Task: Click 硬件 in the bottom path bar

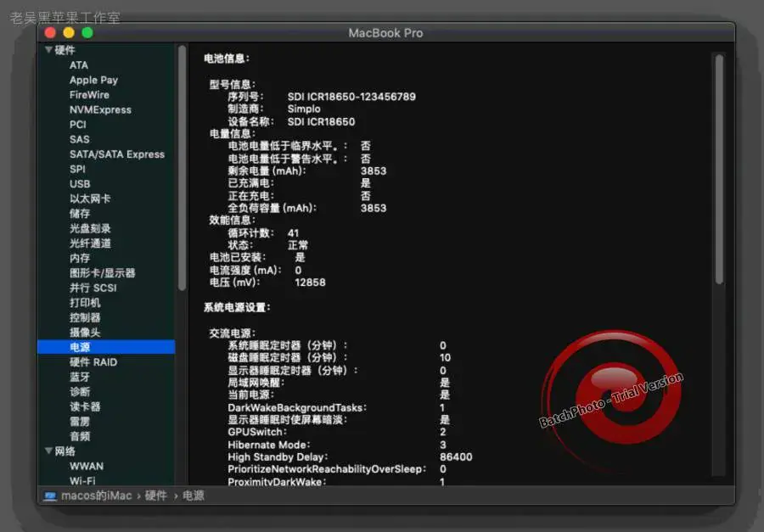Action: point(156,496)
